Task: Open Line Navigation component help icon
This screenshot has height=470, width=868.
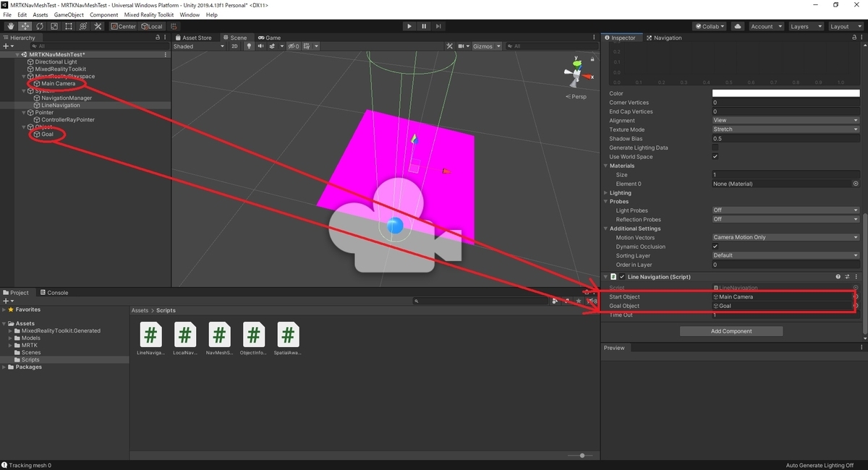Action: pos(838,277)
